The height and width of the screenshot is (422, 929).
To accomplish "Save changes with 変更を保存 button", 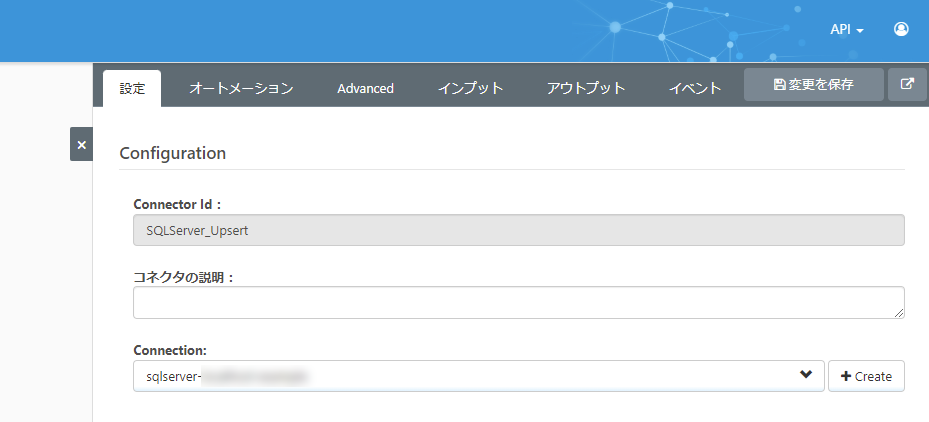I will pyautogui.click(x=813, y=84).
